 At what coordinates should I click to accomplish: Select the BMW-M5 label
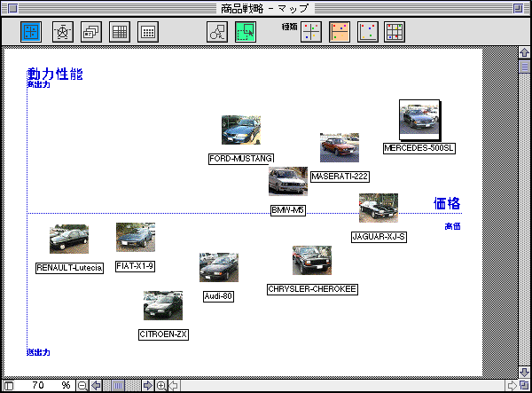point(287,210)
